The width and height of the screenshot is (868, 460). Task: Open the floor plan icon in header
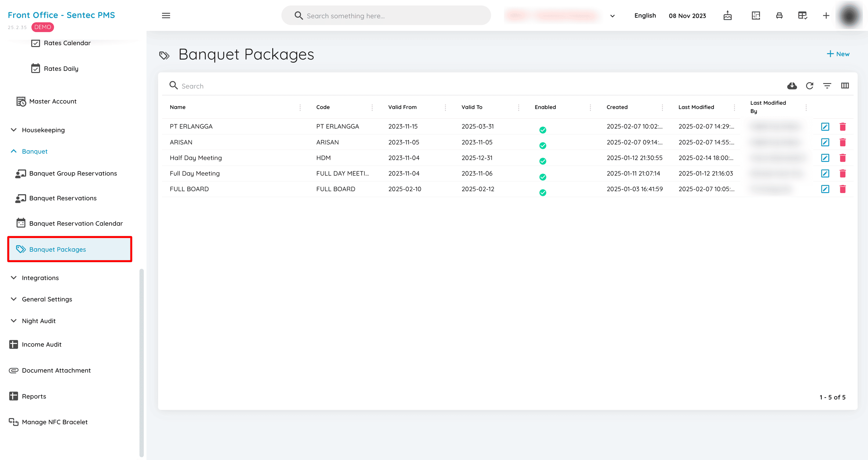[756, 16]
